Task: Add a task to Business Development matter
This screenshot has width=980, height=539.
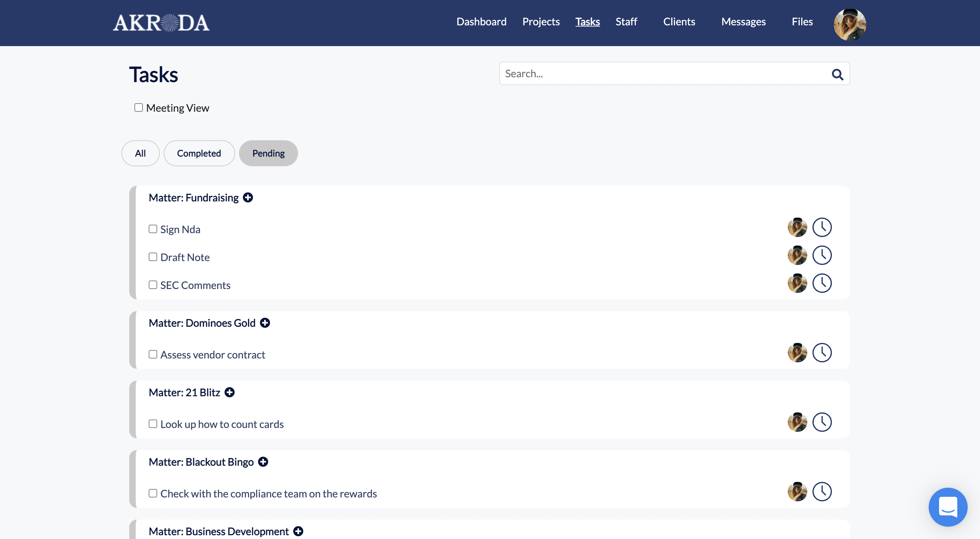Action: 298,531
